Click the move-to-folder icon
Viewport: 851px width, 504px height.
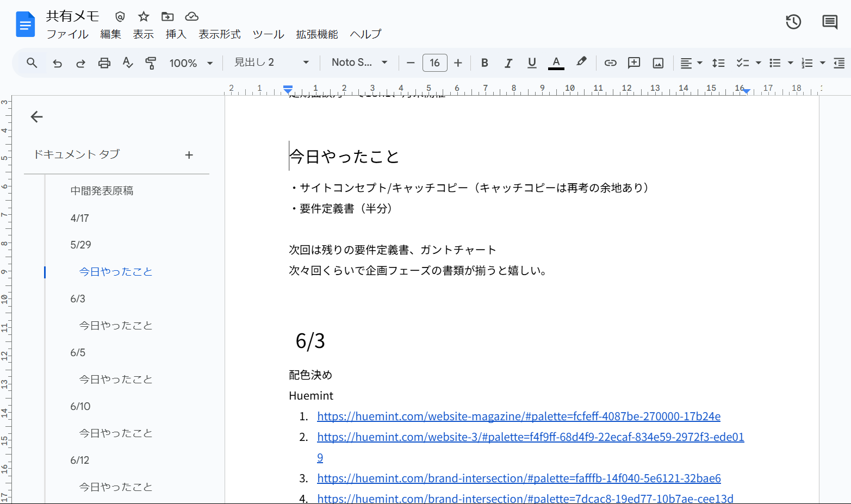coord(167,16)
